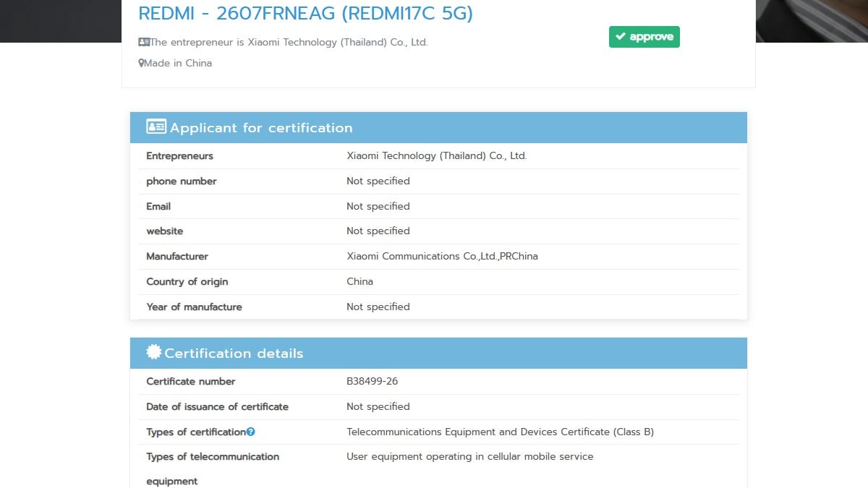Click the location pin icon beside Made in China
This screenshot has width=868, height=488.
(x=141, y=63)
